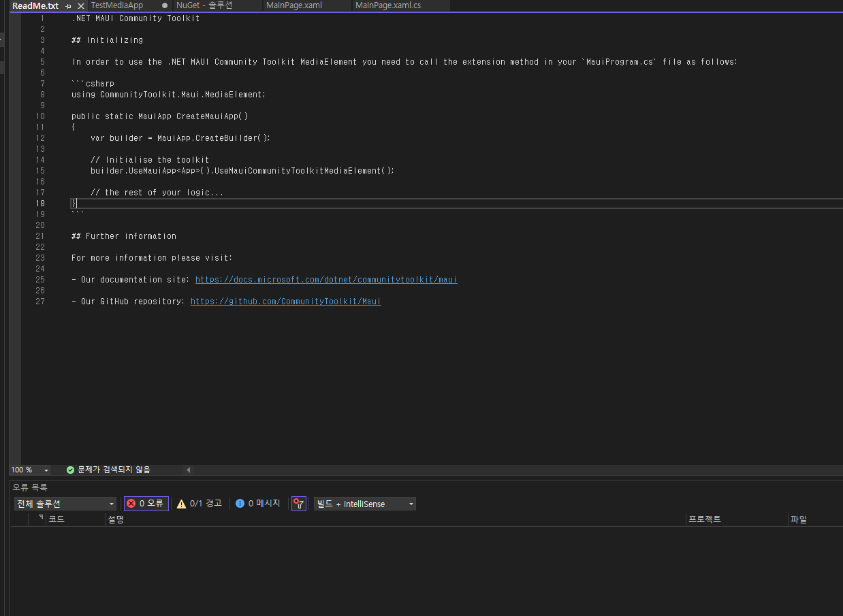This screenshot has height=616, width=843.
Task: Toggle the build-only filter funnel icon
Action: tap(298, 504)
